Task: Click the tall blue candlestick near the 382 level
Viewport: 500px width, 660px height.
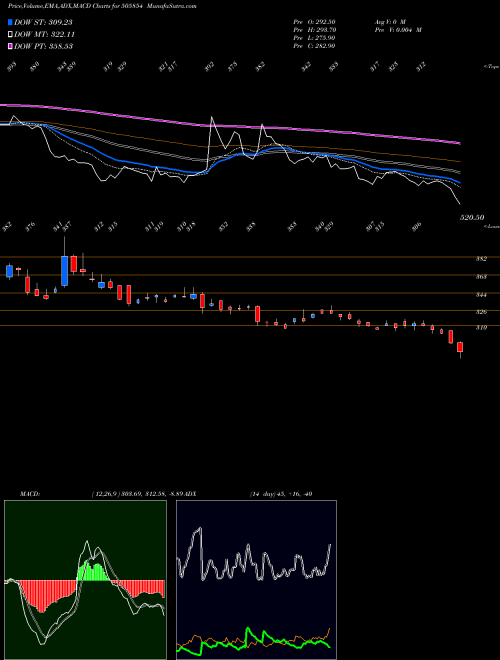Action: [64, 271]
